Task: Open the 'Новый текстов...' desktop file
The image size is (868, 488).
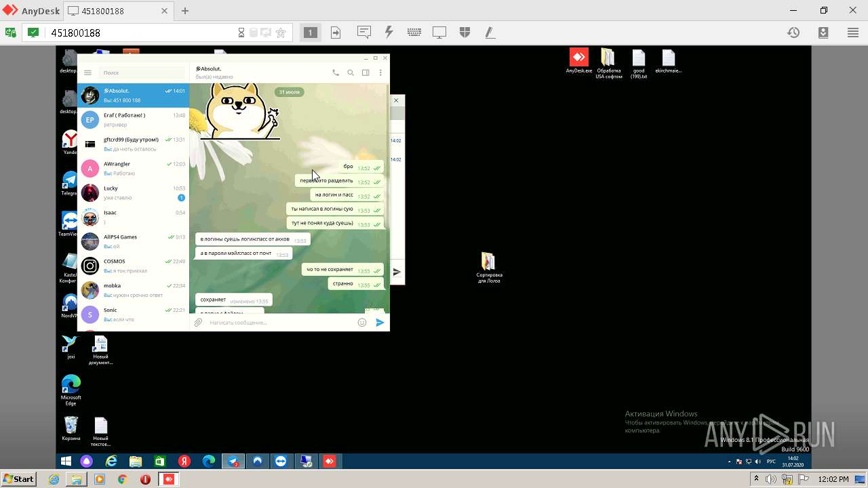Action: point(100,431)
